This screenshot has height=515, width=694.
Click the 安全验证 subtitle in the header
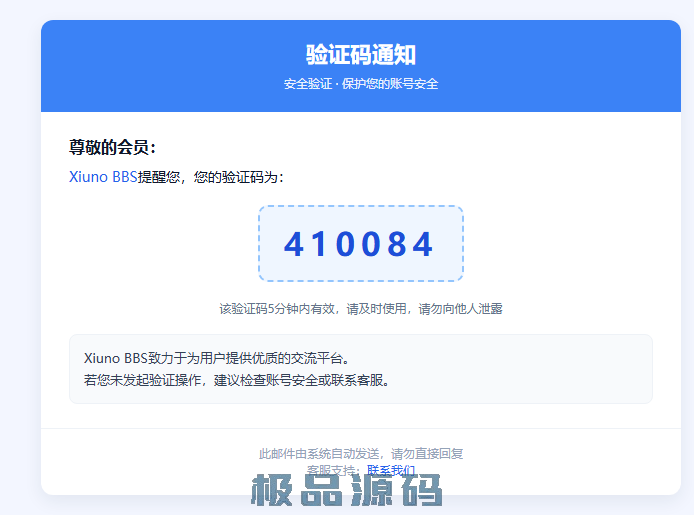[x=310, y=84]
